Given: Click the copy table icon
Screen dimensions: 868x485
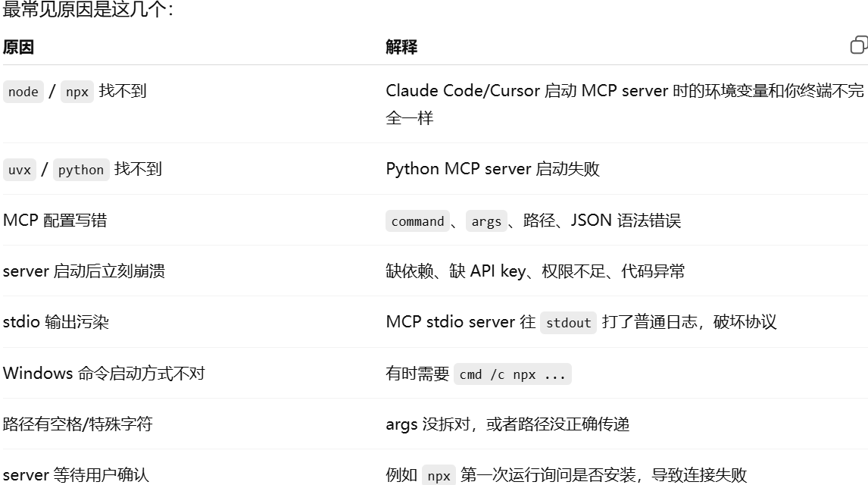Looking at the screenshot, I should (859, 45).
